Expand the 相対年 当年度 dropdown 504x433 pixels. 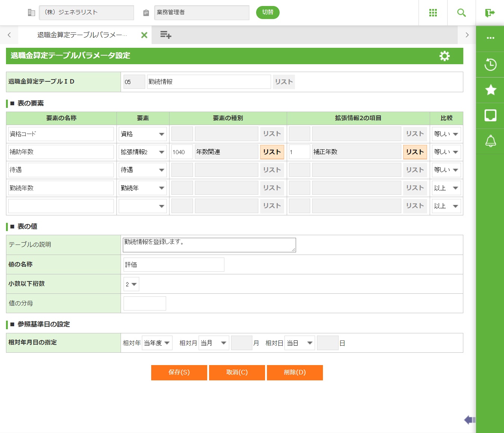(157, 343)
